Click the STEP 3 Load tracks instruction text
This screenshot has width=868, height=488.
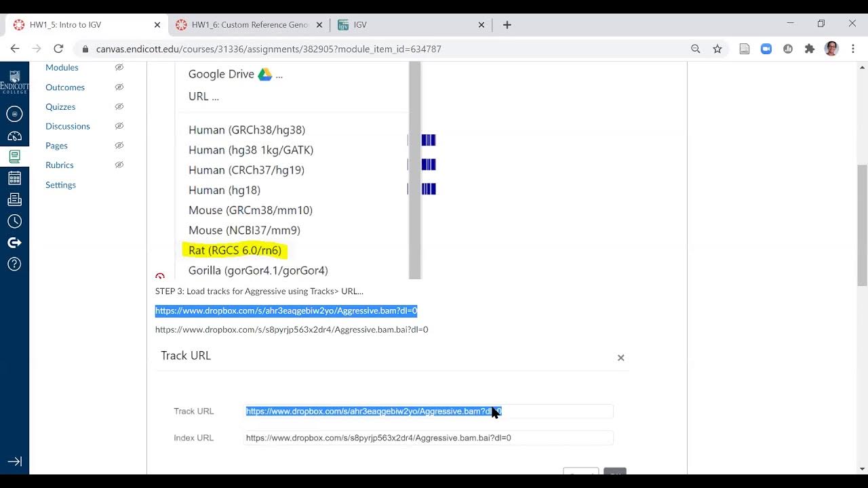point(259,291)
